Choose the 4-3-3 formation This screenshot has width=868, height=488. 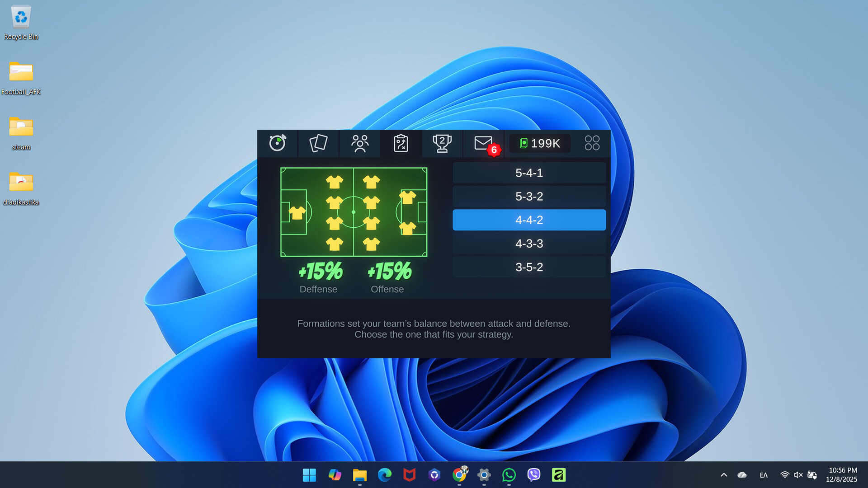point(529,244)
